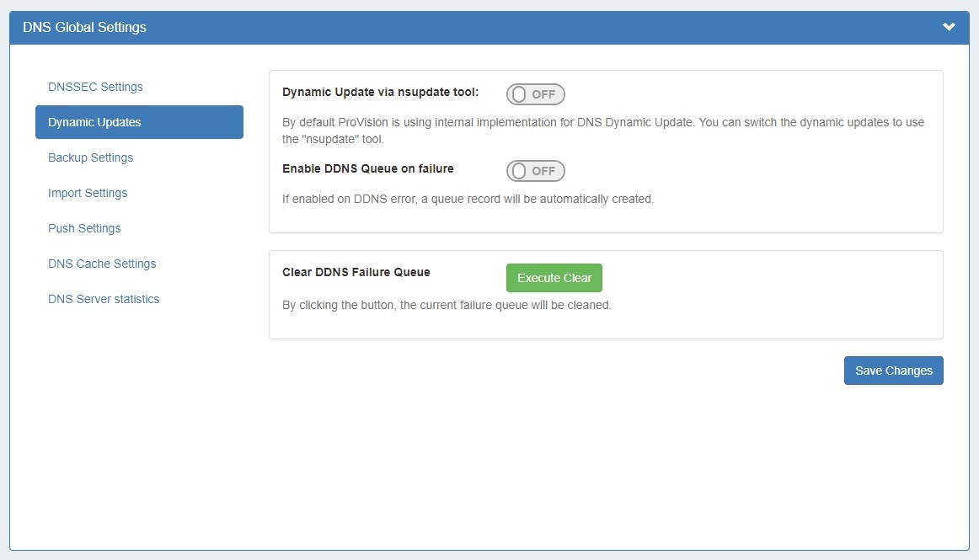This screenshot has height=560, width=979.
Task: Switch to Push Settings
Action: click(84, 228)
